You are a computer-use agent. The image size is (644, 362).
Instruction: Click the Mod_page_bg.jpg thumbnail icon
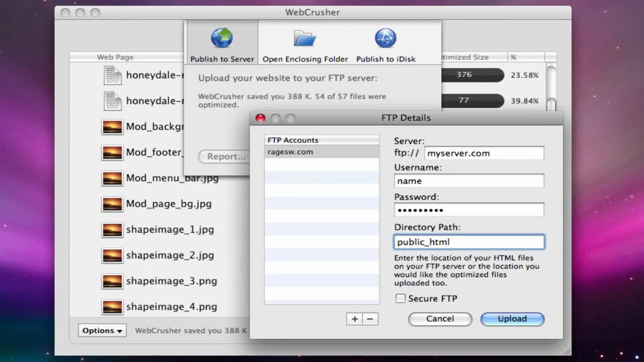pyautogui.click(x=112, y=204)
